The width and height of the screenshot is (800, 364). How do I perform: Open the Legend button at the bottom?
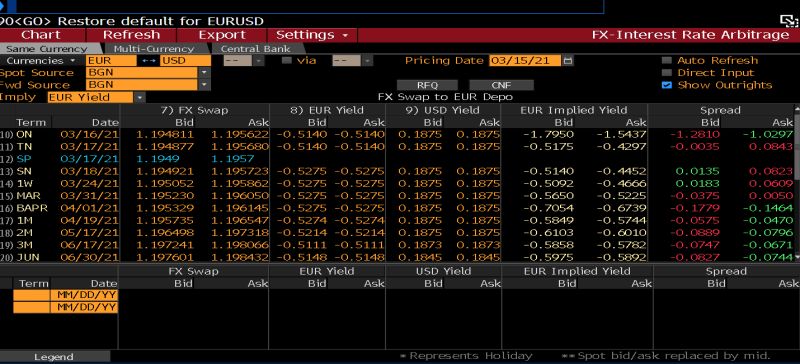pos(54,357)
